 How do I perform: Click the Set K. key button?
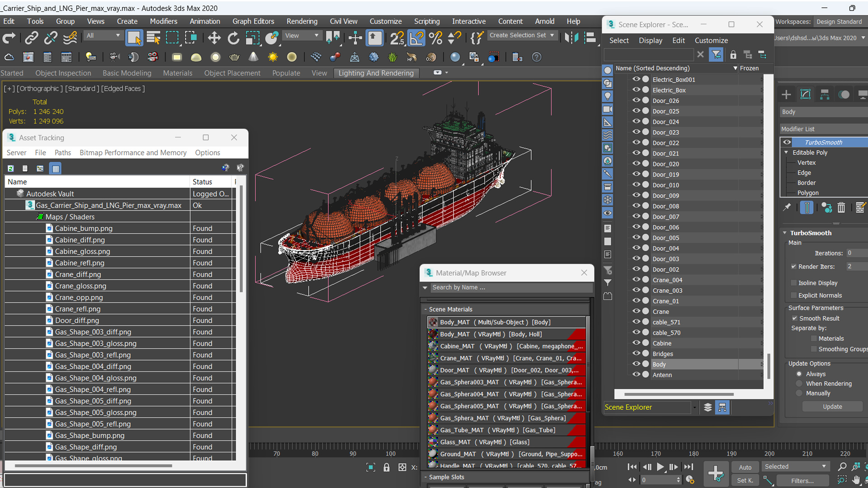745,480
